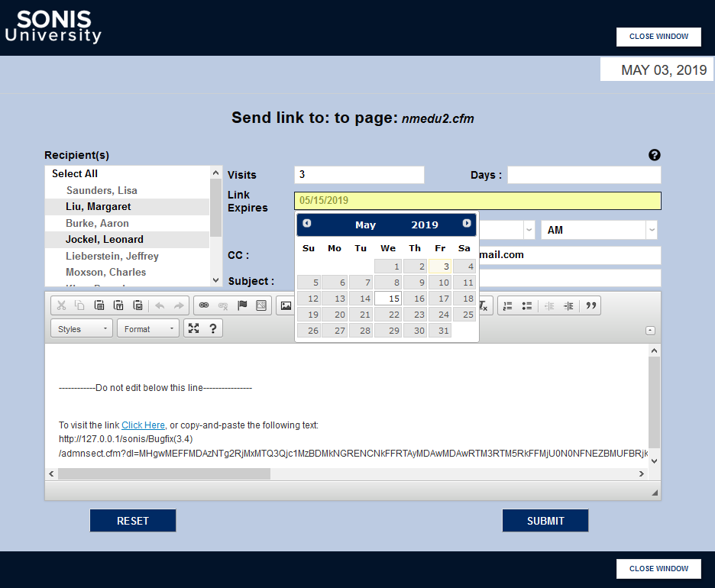Screen dimensions: 715x588
Task: Click the editor vertical scroll-down arrow
Action: [655, 460]
